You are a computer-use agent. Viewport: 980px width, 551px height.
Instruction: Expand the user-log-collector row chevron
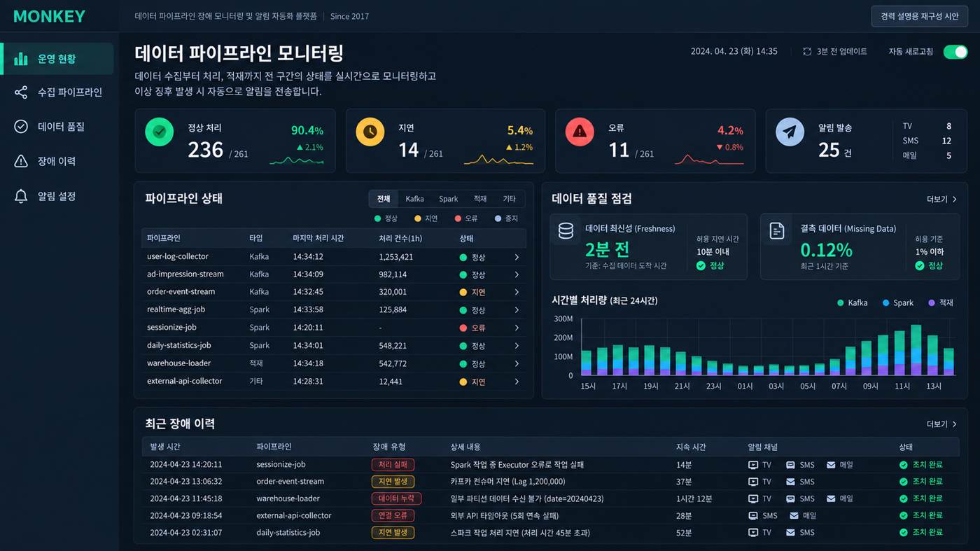click(x=517, y=257)
